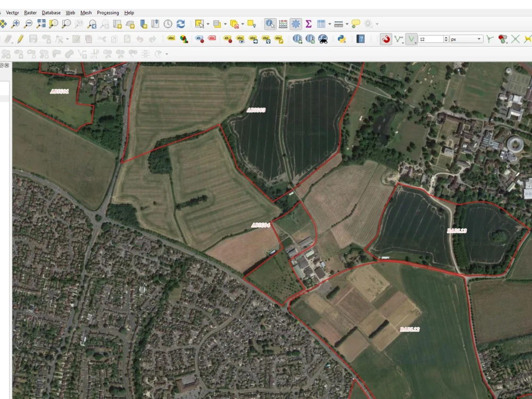Toggle layer editing pencil
Image resolution: width=532 pixels, height=399 pixels.
(x=20, y=39)
